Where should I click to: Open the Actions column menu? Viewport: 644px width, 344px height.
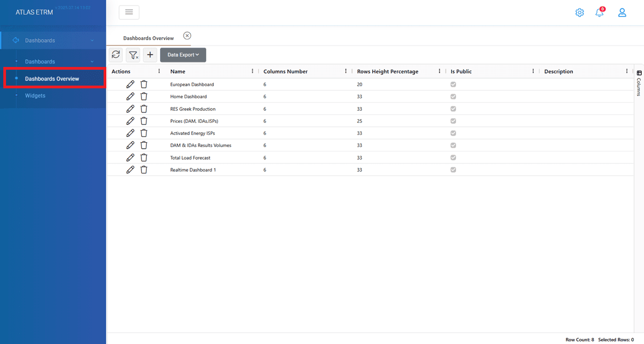click(159, 71)
